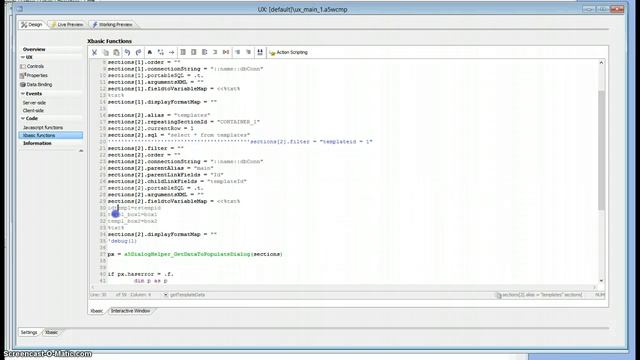
Task: Click the editor scroll-up arrow
Action: pos(601,62)
